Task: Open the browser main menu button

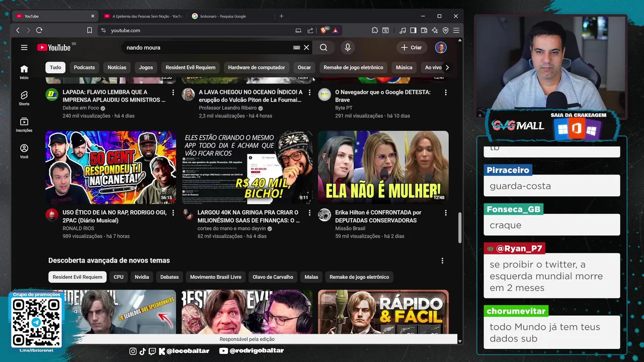Action: [x=456, y=30]
